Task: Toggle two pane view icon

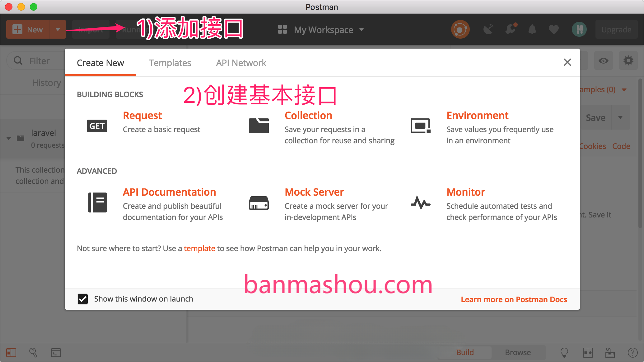Action: pos(588,353)
